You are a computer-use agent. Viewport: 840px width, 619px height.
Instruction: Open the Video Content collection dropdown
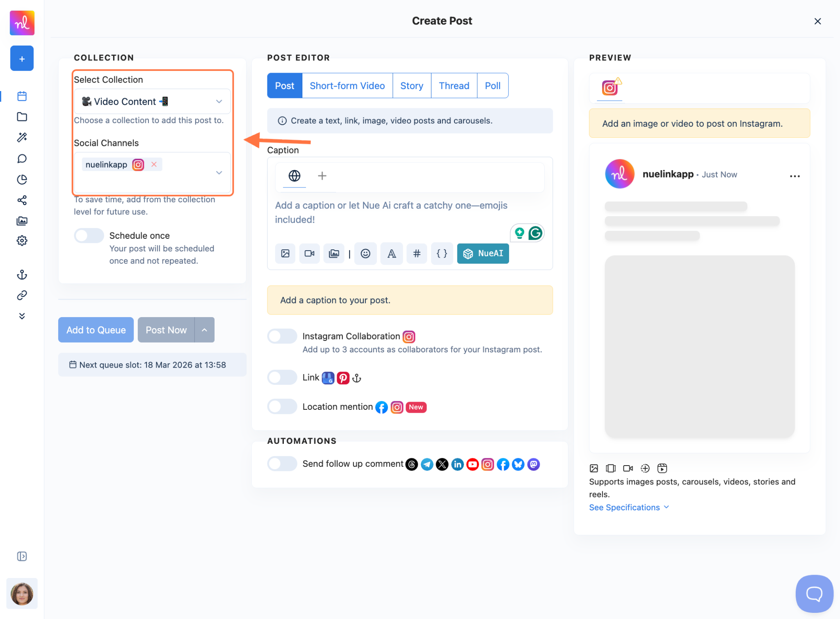tap(152, 101)
